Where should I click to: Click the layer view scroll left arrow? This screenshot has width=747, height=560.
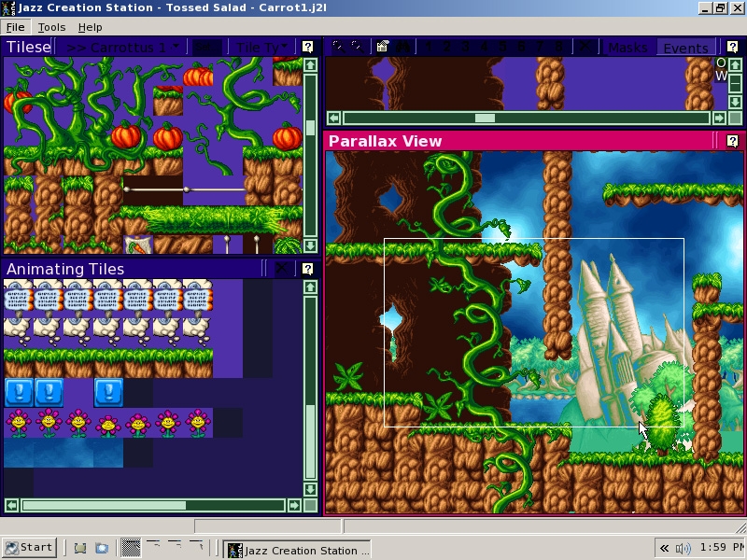click(333, 118)
